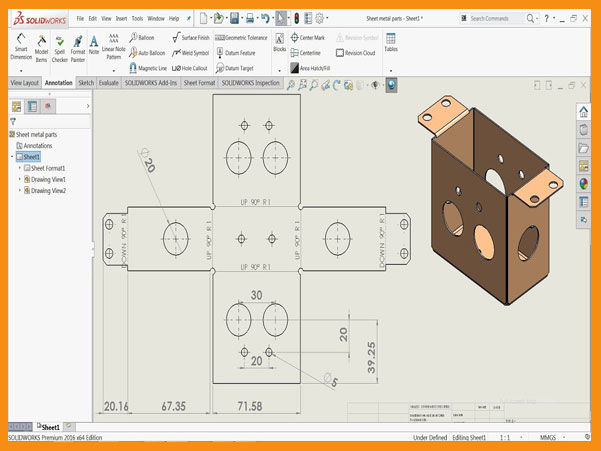
Task: Open the Edit menu
Action: coord(93,18)
